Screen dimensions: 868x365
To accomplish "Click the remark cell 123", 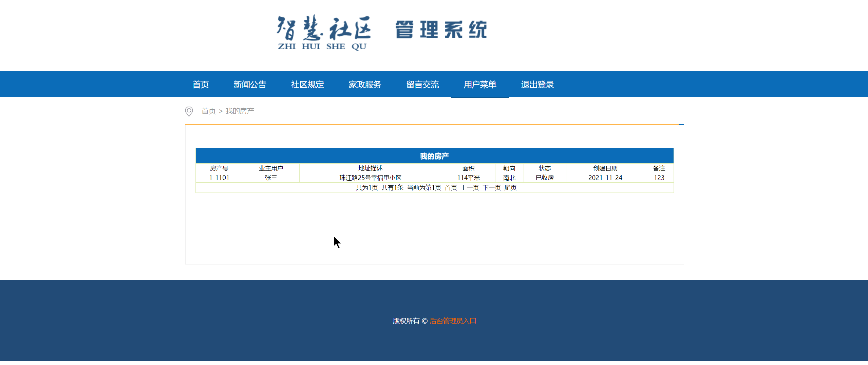I will click(x=659, y=178).
